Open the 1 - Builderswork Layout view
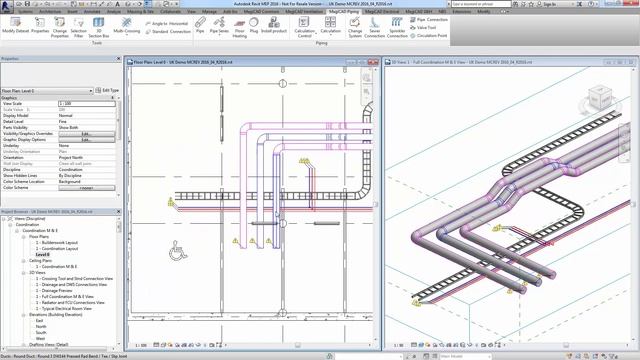640x360 pixels. pos(57,242)
